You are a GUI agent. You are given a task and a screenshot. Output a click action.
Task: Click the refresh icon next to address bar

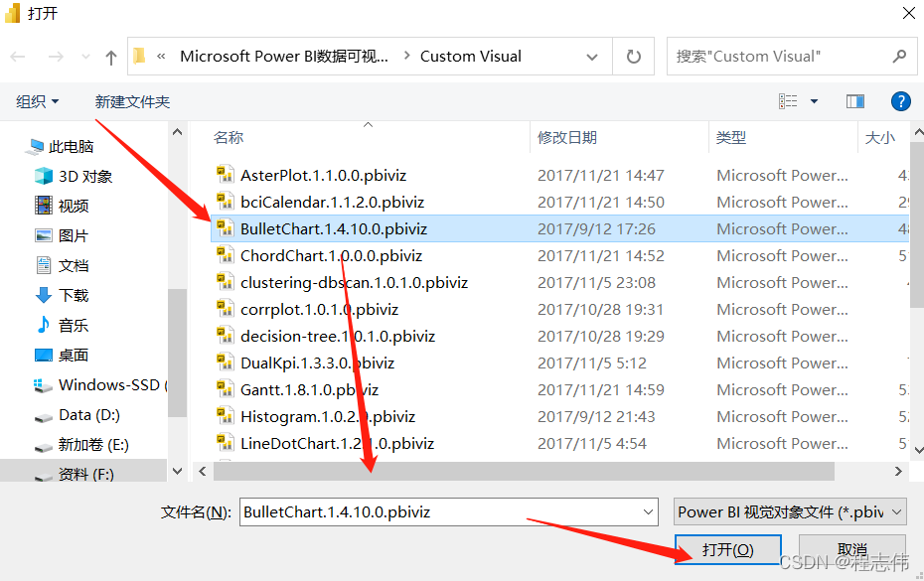(634, 56)
